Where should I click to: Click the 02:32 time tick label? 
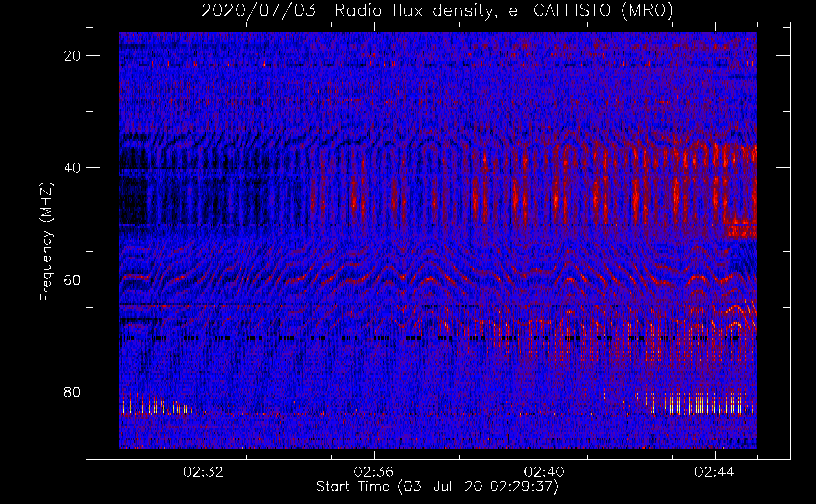(x=203, y=472)
